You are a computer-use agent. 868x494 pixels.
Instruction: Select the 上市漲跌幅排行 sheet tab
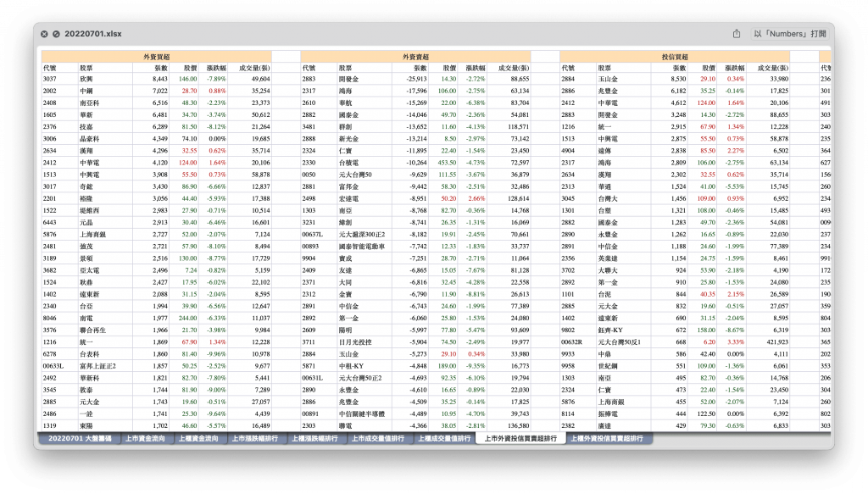click(x=254, y=439)
